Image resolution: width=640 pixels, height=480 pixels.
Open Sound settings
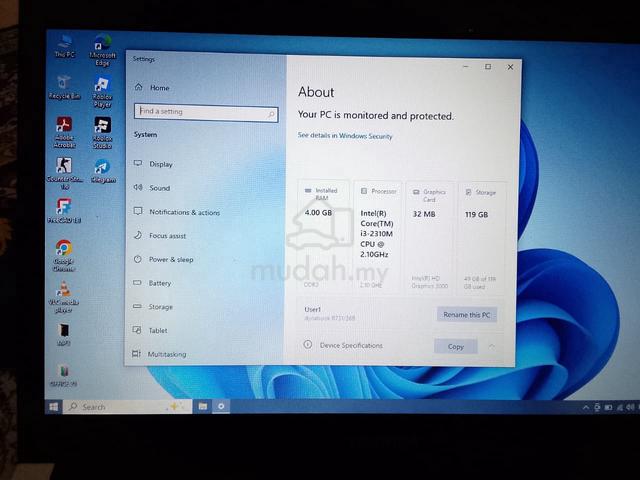[x=151, y=188]
